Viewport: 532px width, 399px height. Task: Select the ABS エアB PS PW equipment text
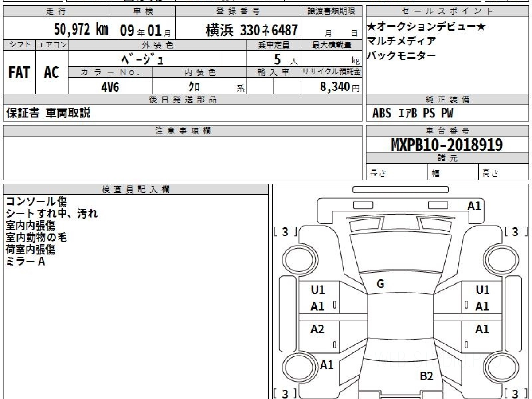click(412, 113)
